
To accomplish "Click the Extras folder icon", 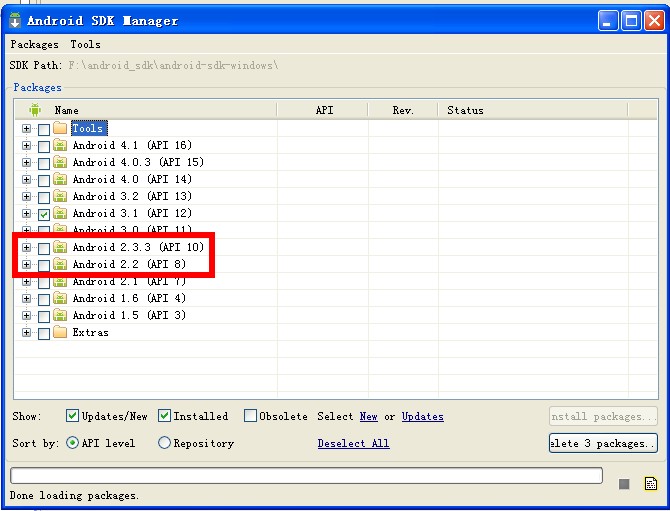I will (60, 332).
